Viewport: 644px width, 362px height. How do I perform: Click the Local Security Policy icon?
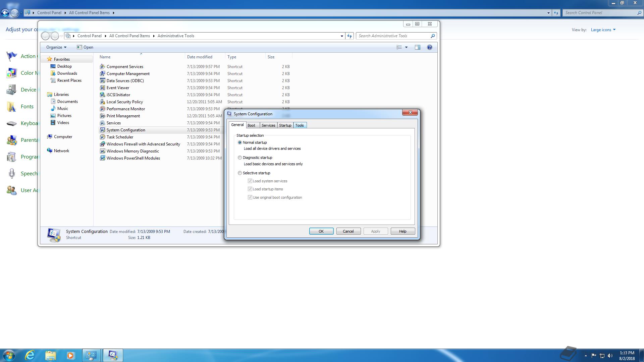(x=102, y=102)
